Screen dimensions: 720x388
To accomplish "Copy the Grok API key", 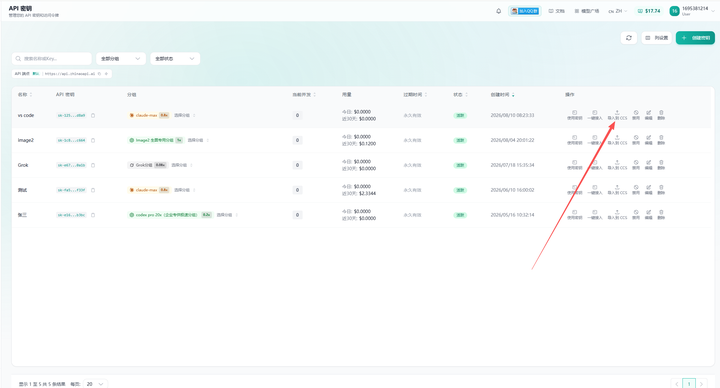I will click(x=93, y=165).
